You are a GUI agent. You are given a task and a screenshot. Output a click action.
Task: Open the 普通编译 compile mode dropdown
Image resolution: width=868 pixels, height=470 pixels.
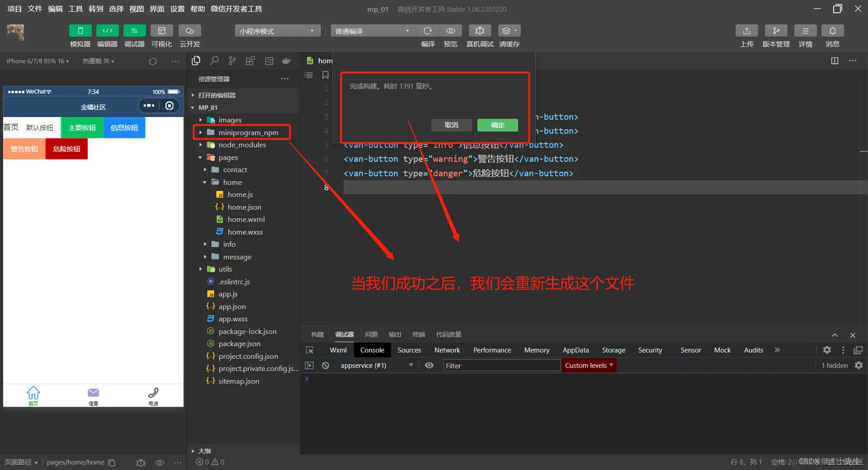[x=372, y=30]
